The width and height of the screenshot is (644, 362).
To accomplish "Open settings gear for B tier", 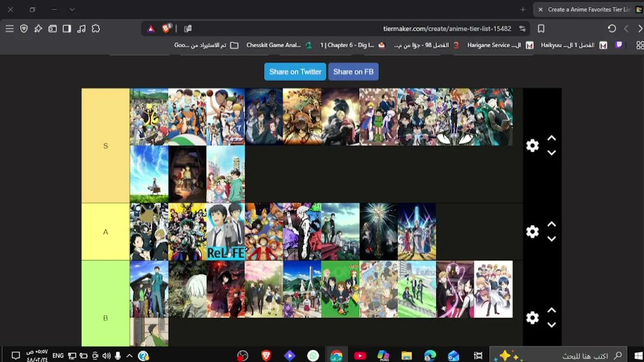I will tap(532, 318).
